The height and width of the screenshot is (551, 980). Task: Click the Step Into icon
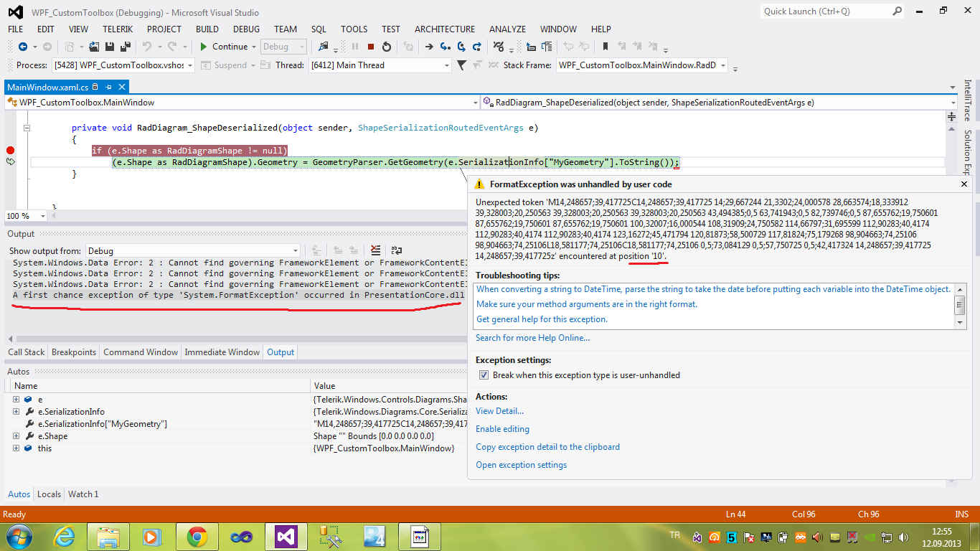coord(445,47)
